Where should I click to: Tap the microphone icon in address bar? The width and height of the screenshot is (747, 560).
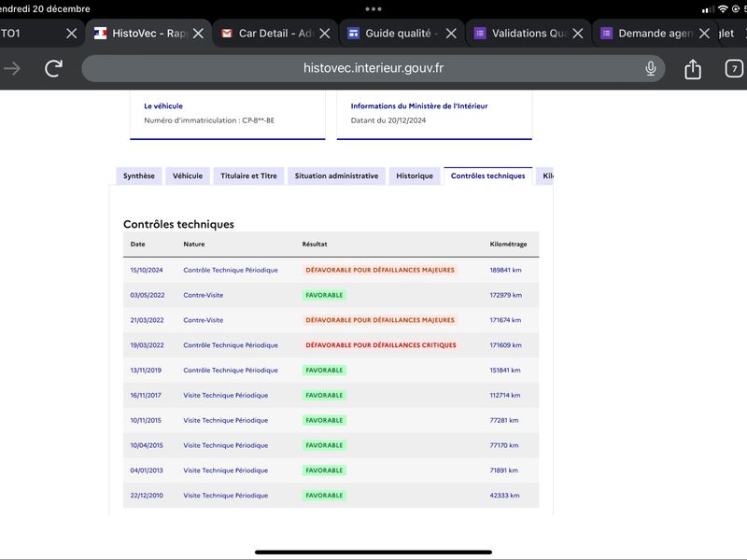(651, 68)
